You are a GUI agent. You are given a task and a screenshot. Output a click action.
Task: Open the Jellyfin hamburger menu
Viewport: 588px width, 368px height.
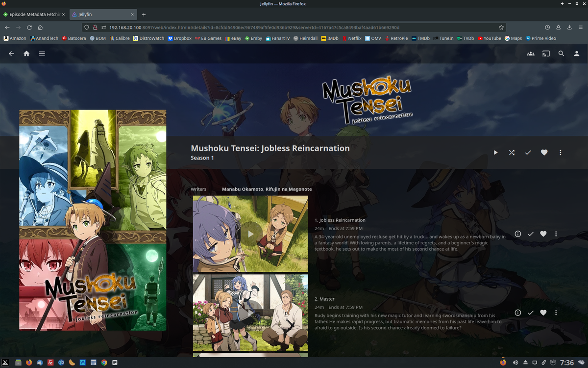click(x=42, y=53)
